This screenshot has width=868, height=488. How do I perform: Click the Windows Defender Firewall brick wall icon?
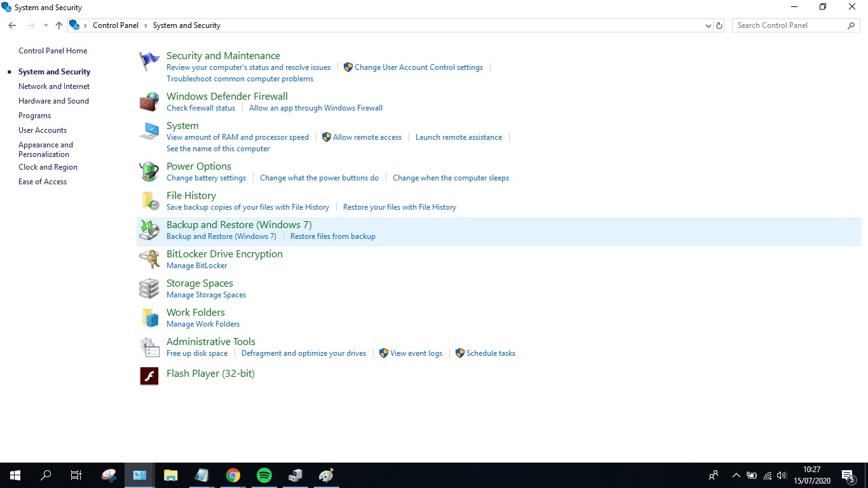(149, 102)
